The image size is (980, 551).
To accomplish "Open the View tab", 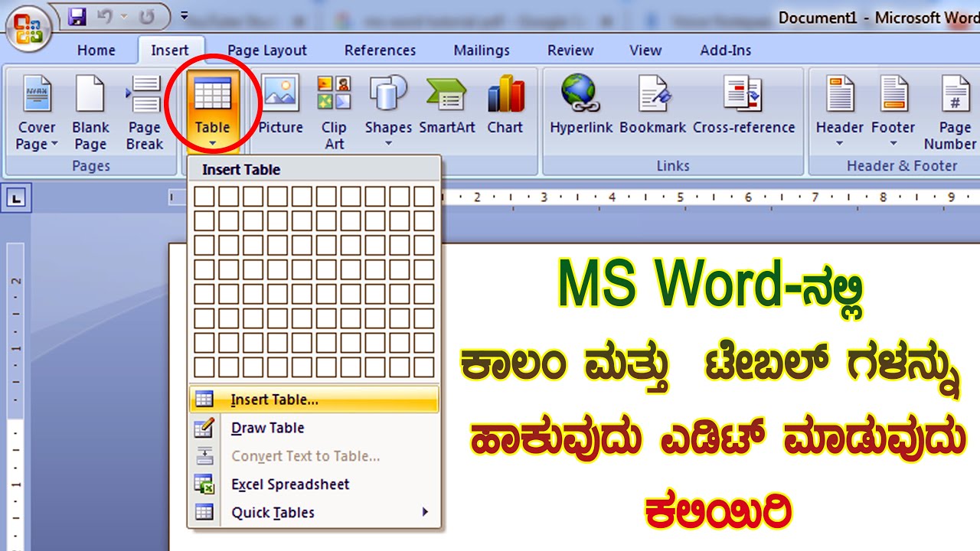I will [645, 51].
